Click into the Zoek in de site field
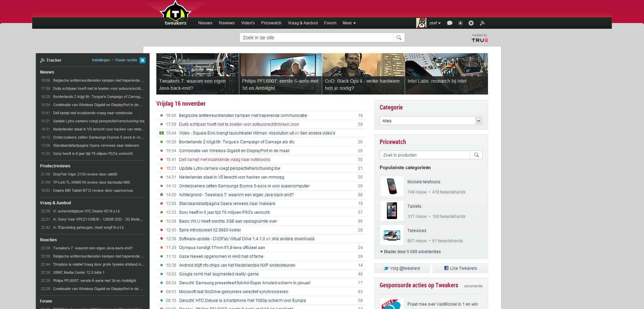This screenshot has height=309, width=644. (x=316, y=38)
